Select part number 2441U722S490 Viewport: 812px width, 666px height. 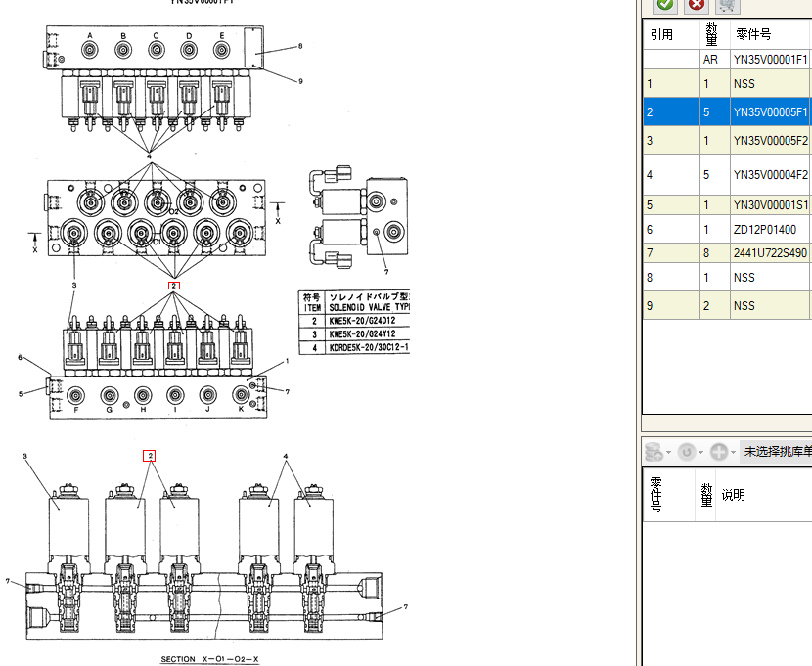coord(771,253)
